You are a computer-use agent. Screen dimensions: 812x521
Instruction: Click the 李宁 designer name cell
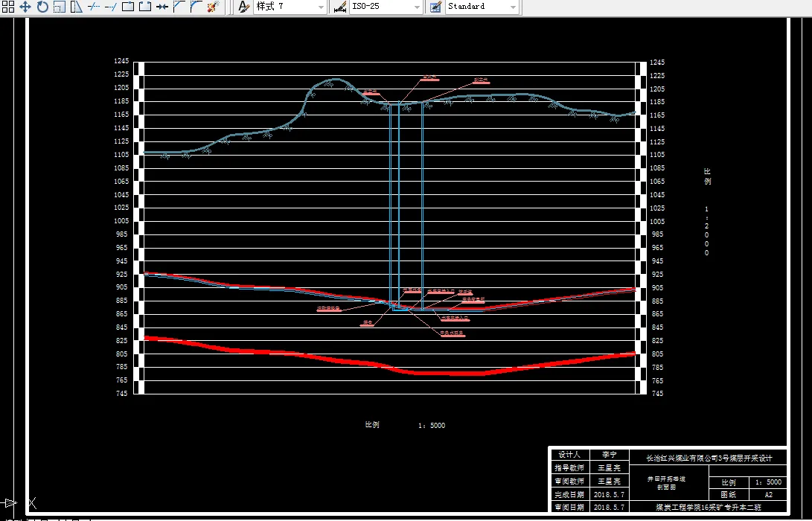tap(610, 455)
